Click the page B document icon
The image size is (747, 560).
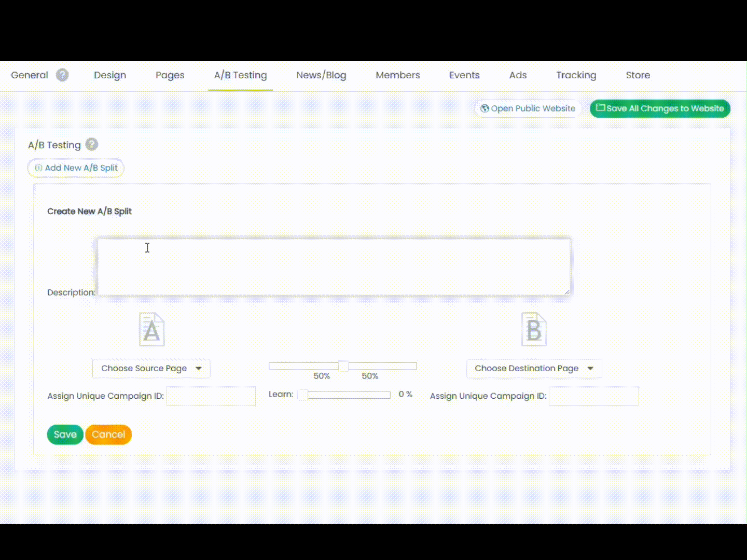[x=534, y=330]
